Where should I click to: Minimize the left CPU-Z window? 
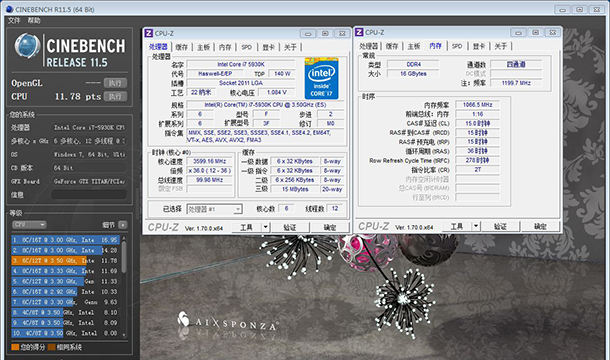pos(308,33)
